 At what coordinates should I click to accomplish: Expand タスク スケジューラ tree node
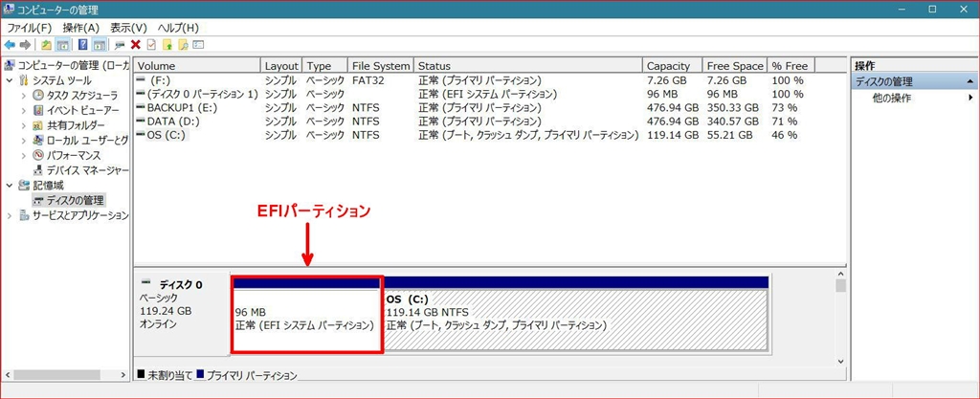pos(24,96)
